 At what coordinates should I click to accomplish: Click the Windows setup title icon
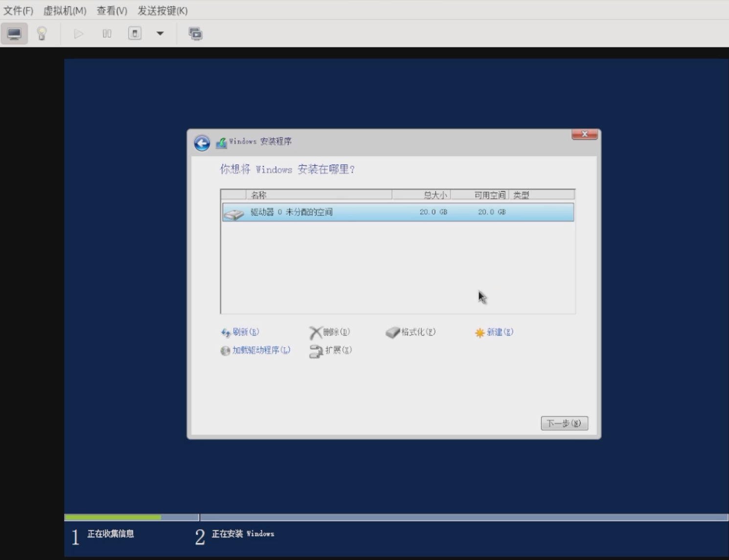point(222,142)
